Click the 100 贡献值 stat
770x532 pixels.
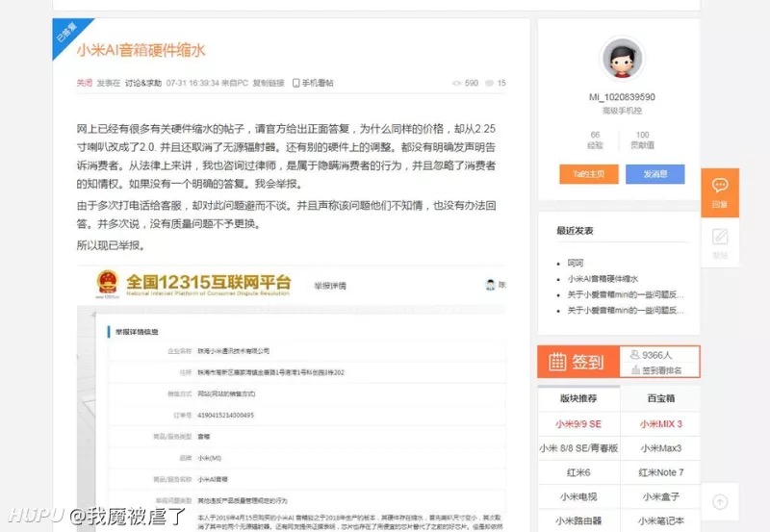pos(642,139)
